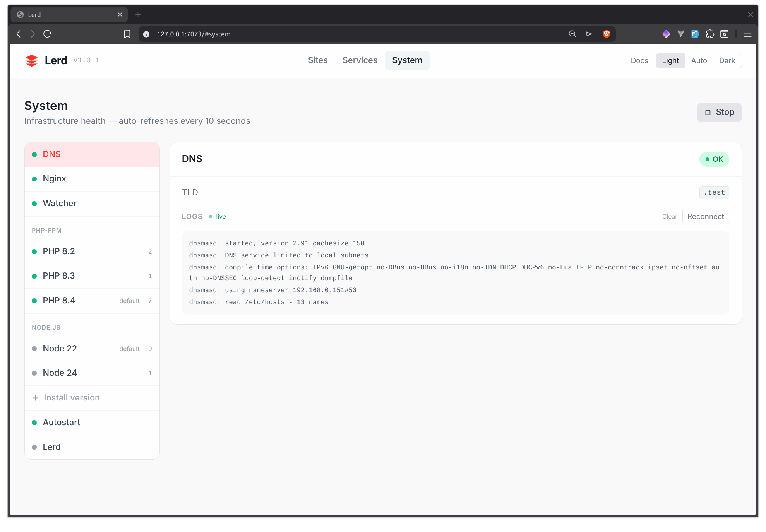Switch to the Services tab
Image resolution: width=766 pixels, height=532 pixels.
click(x=360, y=60)
